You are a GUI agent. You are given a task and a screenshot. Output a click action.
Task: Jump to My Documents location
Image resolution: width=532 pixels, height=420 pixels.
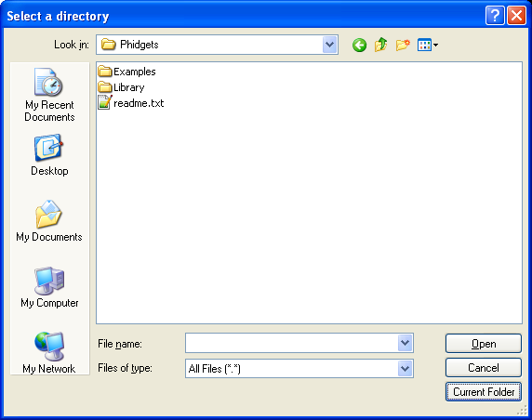click(49, 221)
